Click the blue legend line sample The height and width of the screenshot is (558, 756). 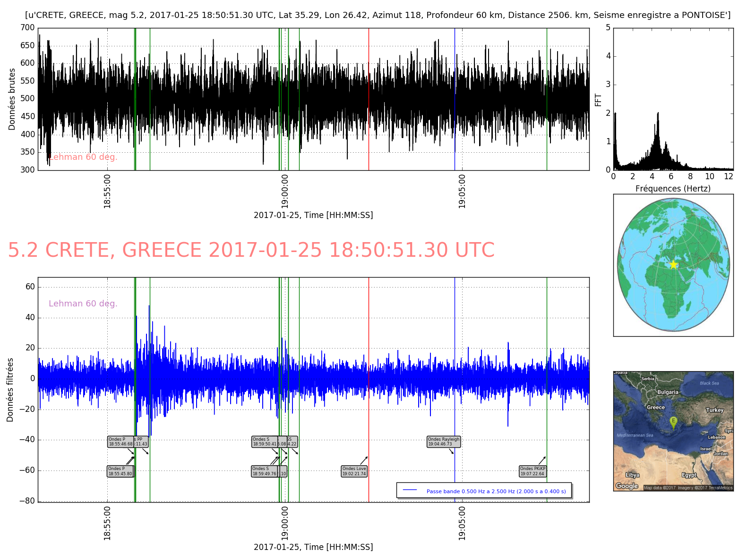point(410,490)
